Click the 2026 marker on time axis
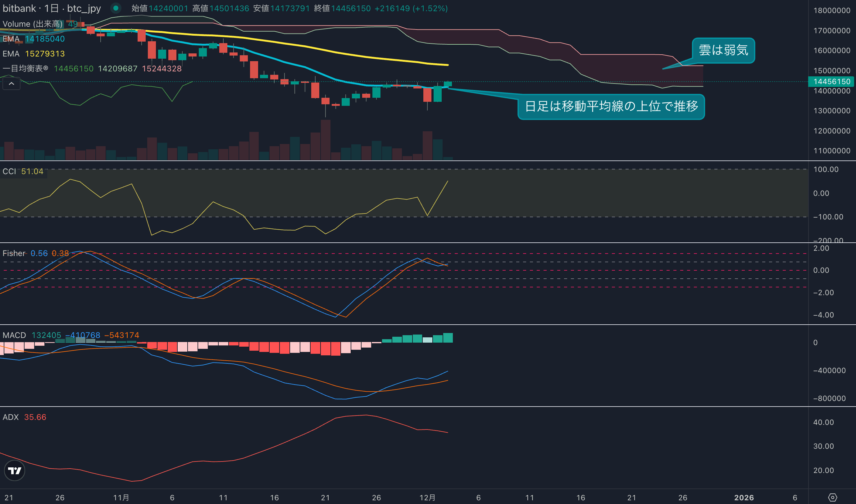The width and height of the screenshot is (856, 504). [744, 497]
